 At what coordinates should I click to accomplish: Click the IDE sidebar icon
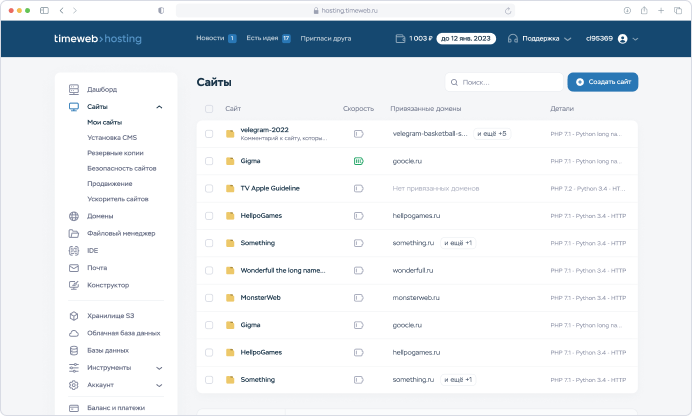point(74,250)
